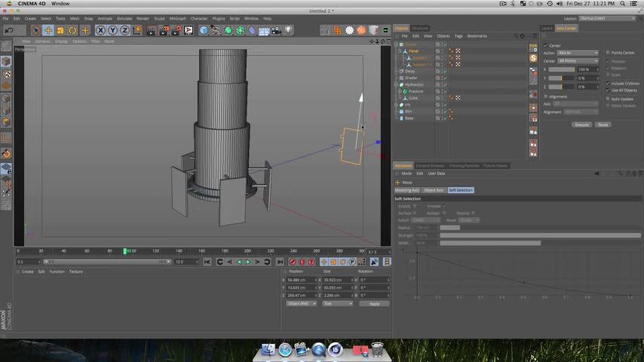This screenshot has width=644, height=362.
Task: Open the MoGraph menu
Action: 177,18
